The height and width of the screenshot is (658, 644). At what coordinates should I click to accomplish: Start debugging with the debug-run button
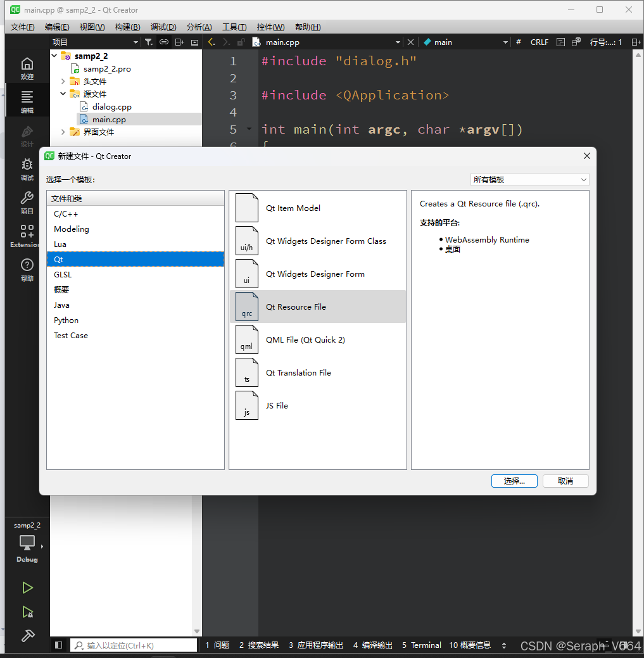click(x=27, y=612)
